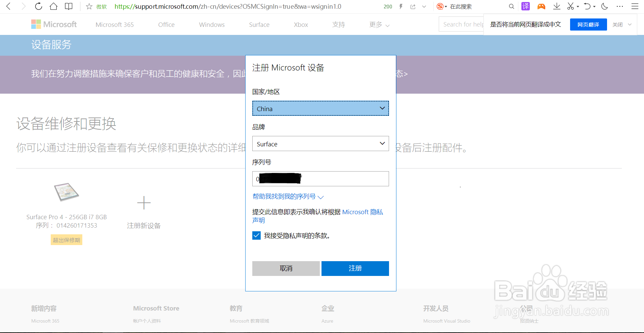This screenshot has width=644, height=333.
Task: Open the Azure footer link
Action: click(327, 321)
